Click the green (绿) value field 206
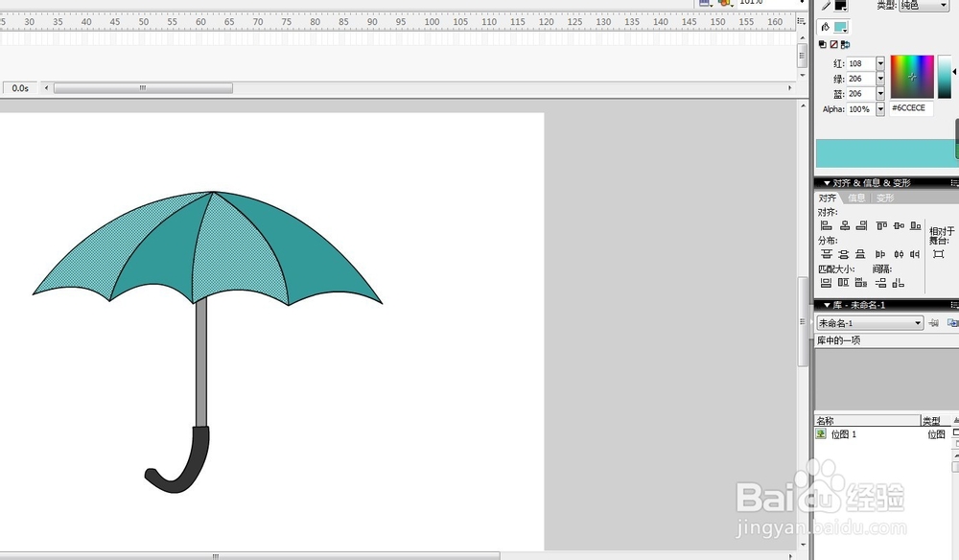This screenshot has height=560, width=959. (x=861, y=79)
